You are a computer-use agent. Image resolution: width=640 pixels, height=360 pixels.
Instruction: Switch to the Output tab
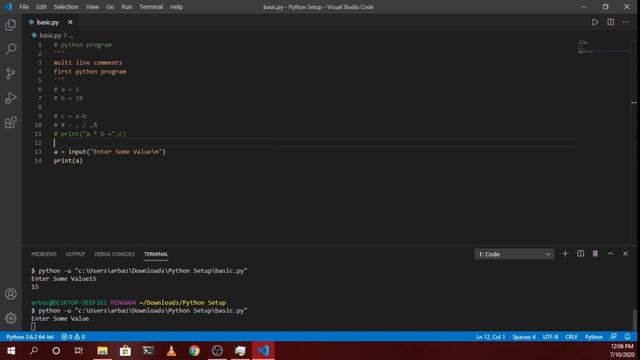point(75,254)
